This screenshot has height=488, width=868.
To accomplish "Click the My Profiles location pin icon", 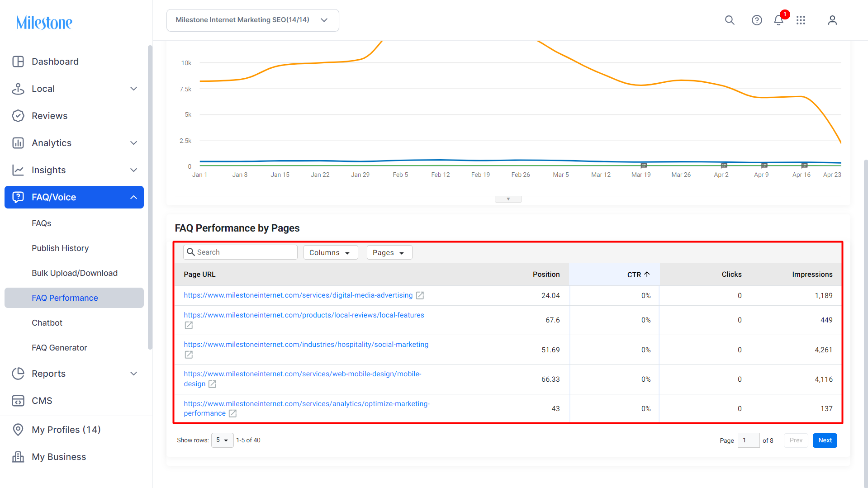I will click(x=18, y=430).
